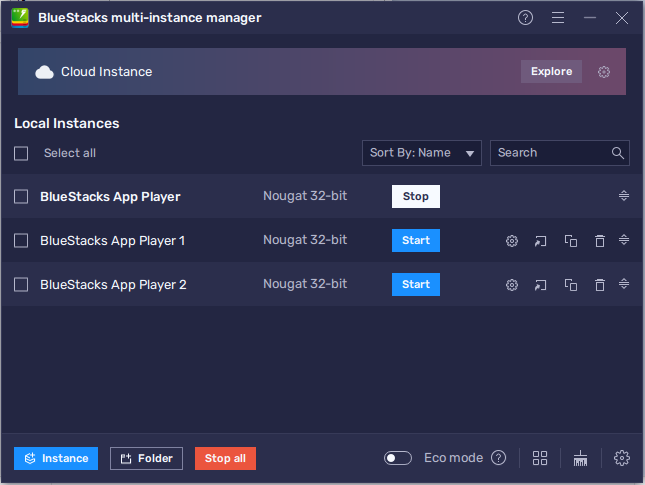Open settings gear for App Player 1

click(x=512, y=241)
